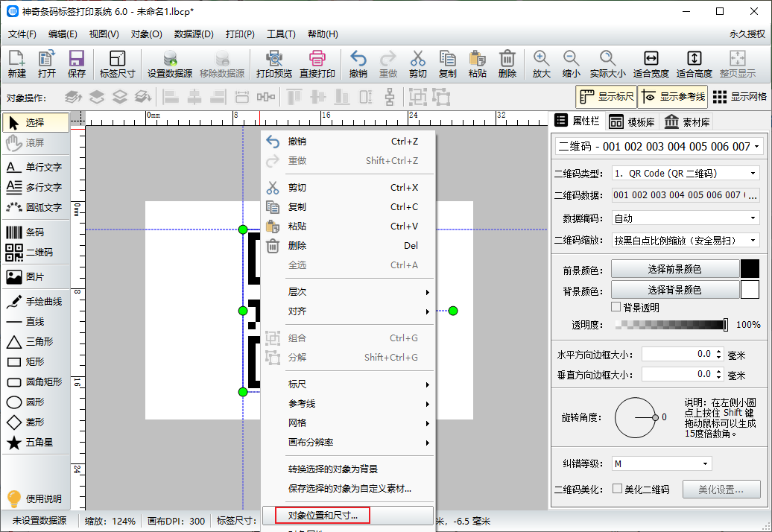This screenshot has height=532, width=772.
Task: Select the 条码 barcode tool
Action: tap(34, 232)
